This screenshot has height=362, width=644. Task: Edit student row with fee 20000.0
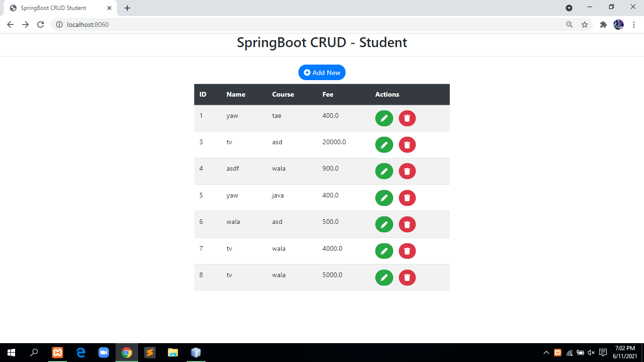pos(384,145)
